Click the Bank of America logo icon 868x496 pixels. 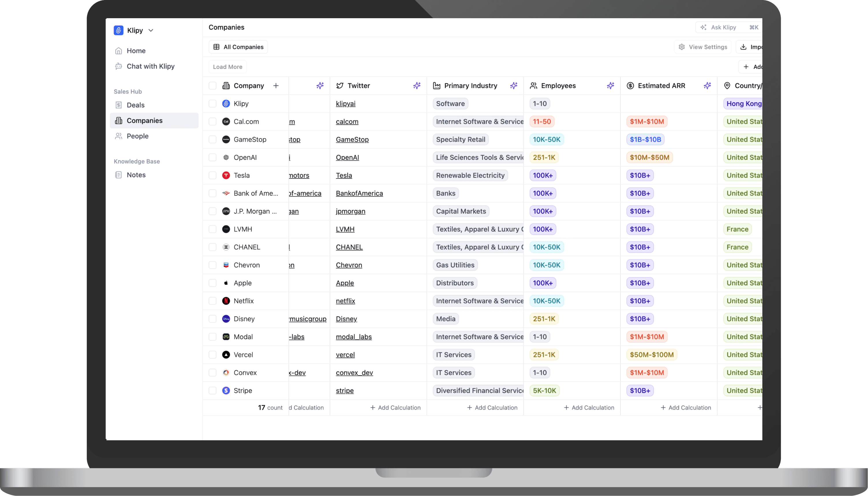click(226, 193)
